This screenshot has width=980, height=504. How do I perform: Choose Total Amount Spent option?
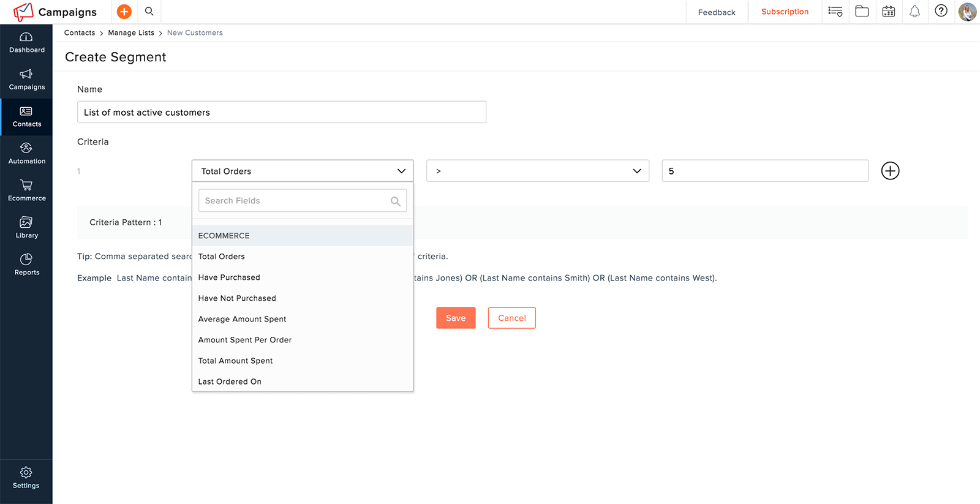[235, 361]
